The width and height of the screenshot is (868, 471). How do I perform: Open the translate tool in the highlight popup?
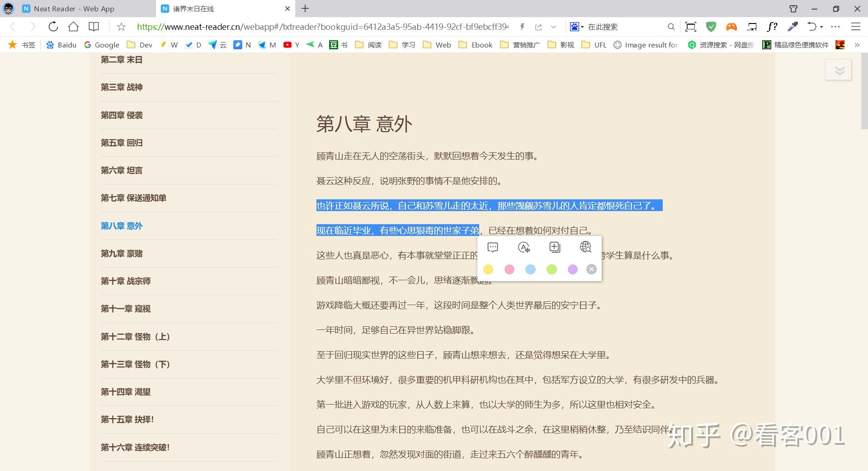coord(524,247)
